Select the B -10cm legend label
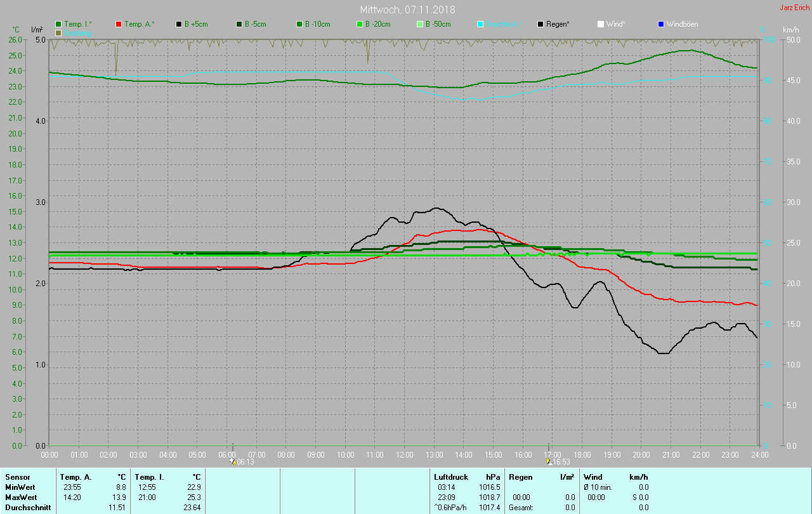Screen dimensions: 812x514 click(317, 24)
